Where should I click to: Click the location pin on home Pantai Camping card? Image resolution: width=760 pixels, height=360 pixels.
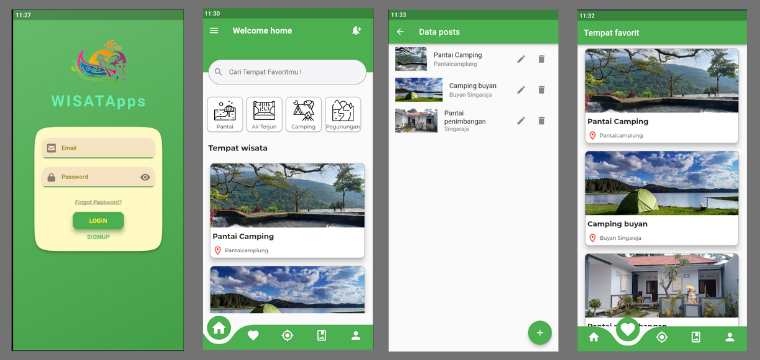tap(218, 250)
